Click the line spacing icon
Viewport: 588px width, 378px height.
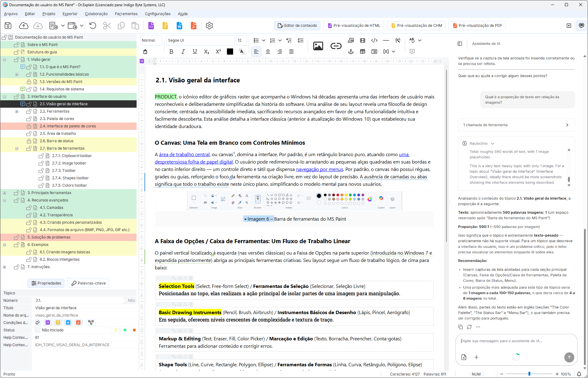coord(301,40)
